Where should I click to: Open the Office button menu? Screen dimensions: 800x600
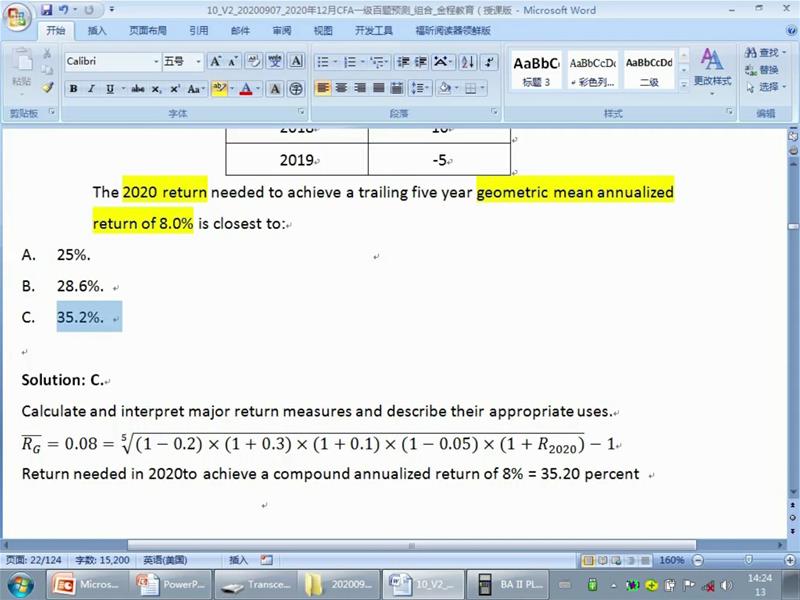click(17, 17)
